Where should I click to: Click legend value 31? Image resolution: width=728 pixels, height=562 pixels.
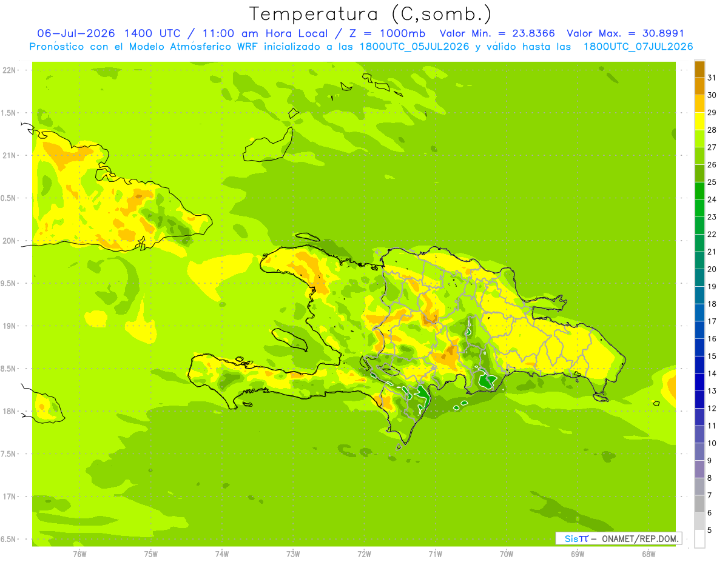point(712,77)
